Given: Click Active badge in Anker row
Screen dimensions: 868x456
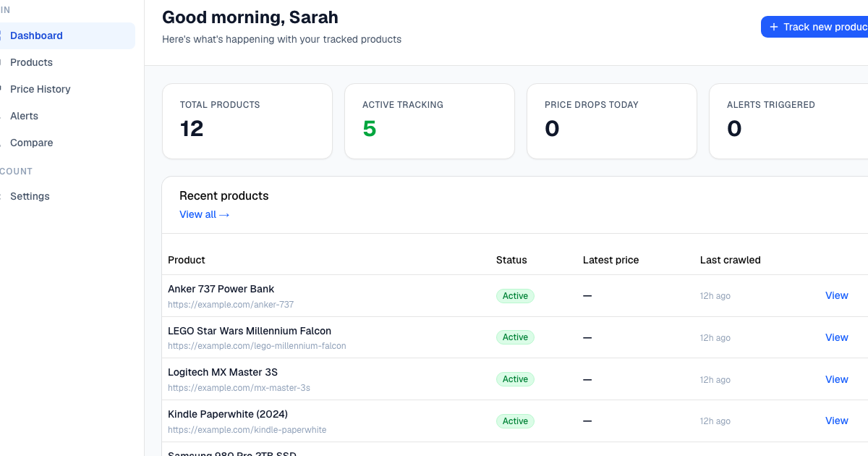Looking at the screenshot, I should click(515, 296).
